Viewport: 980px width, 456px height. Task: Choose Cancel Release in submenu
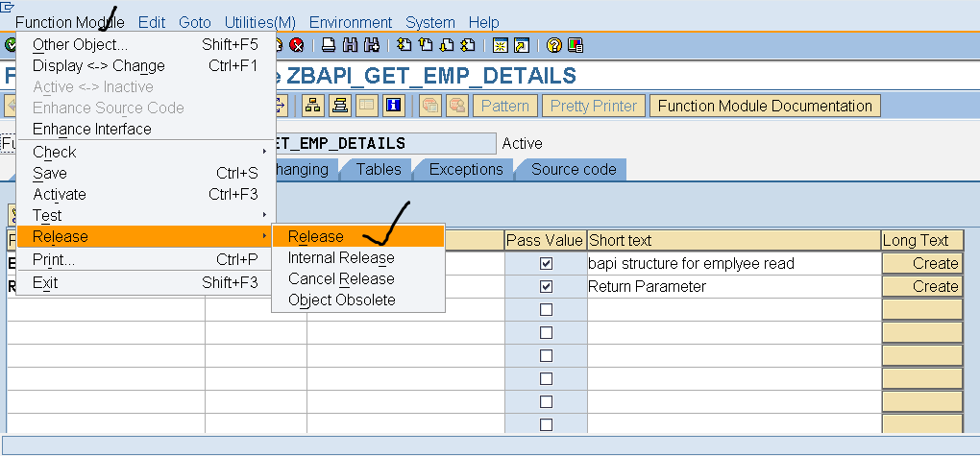tap(358, 278)
